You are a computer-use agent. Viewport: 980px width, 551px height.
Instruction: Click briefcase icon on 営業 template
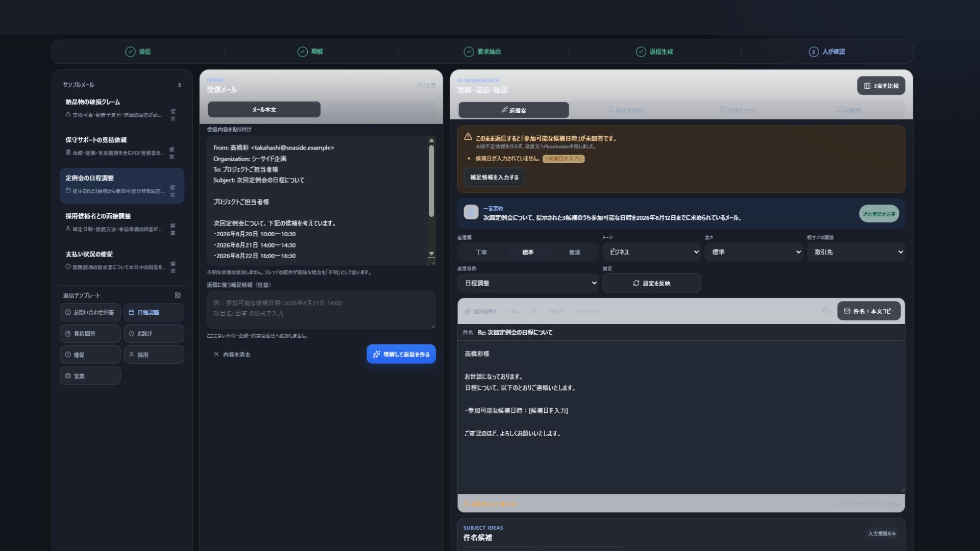(x=68, y=376)
